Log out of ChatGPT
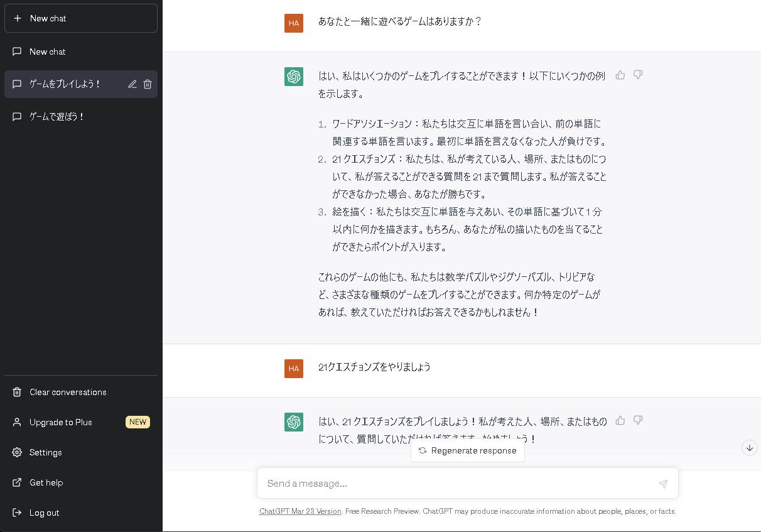 coord(44,513)
